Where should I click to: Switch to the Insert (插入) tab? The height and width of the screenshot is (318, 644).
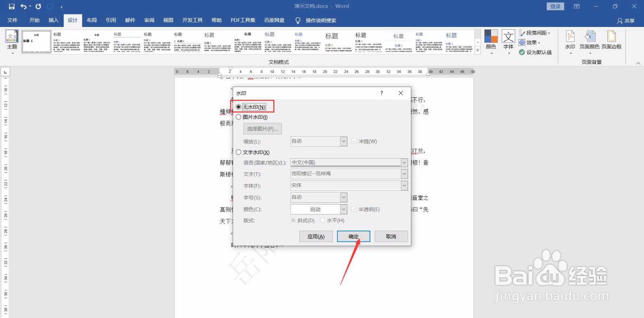pos(54,21)
